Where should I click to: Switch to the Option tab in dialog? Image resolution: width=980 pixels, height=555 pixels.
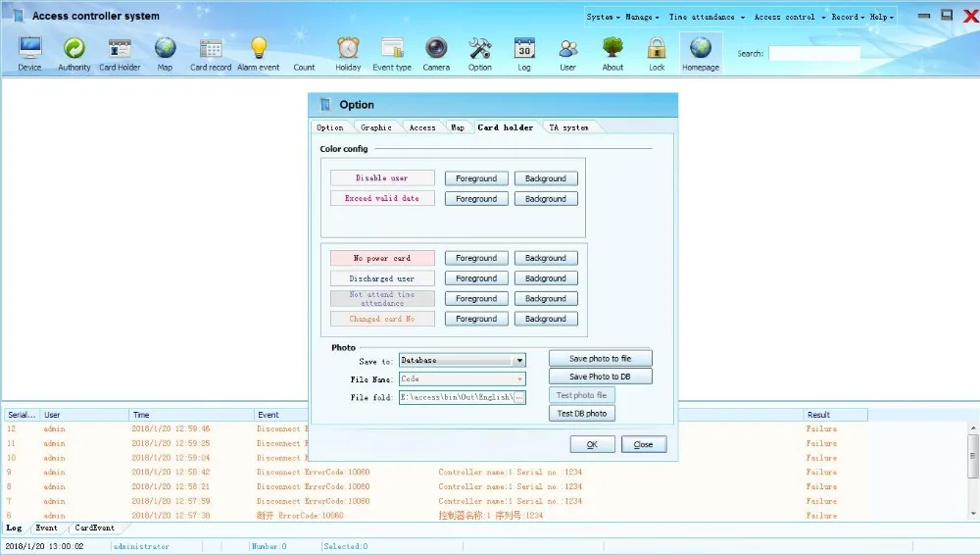click(x=330, y=127)
